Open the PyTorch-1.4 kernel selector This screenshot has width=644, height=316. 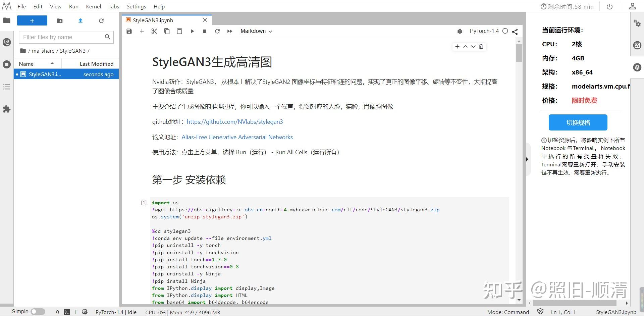[484, 31]
